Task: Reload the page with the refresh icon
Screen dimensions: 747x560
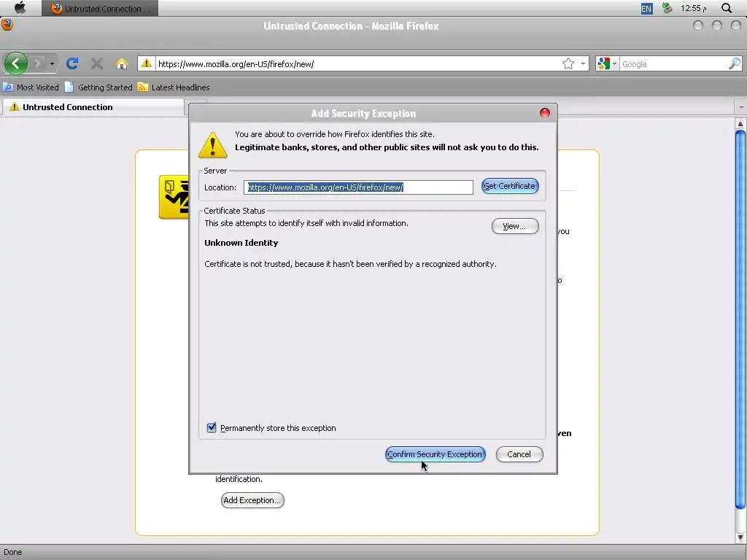Action: (72, 63)
